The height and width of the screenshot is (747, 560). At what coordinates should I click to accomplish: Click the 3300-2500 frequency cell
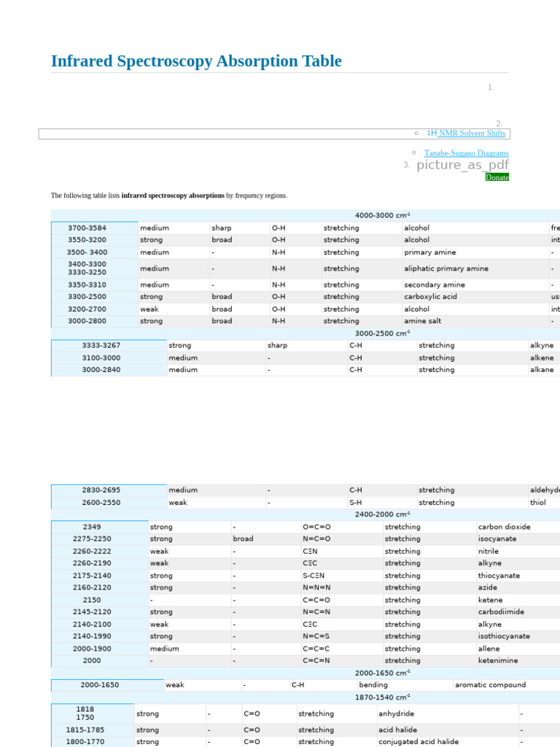click(x=94, y=297)
